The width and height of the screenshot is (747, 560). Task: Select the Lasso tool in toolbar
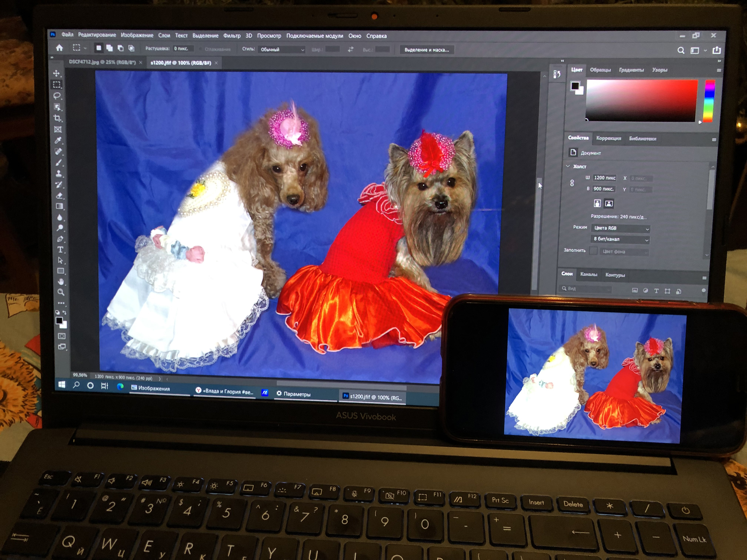57,96
